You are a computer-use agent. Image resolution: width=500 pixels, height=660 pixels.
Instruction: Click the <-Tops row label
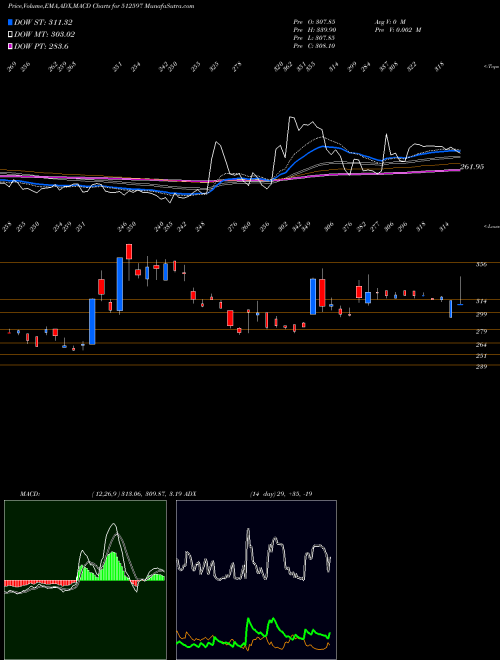[491, 67]
